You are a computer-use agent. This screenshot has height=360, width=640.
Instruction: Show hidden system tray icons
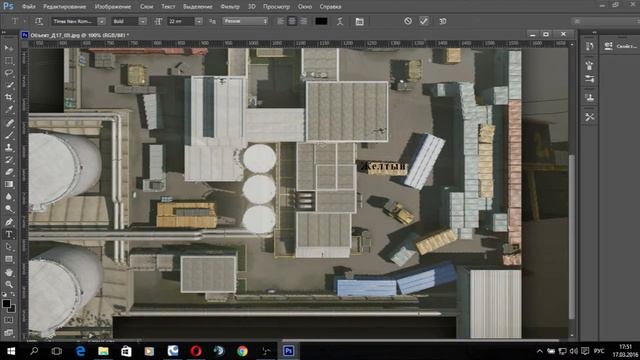[540, 351]
